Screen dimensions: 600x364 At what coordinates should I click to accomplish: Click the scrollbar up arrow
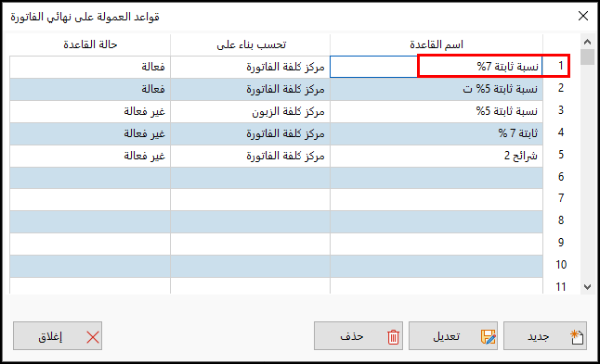point(587,41)
